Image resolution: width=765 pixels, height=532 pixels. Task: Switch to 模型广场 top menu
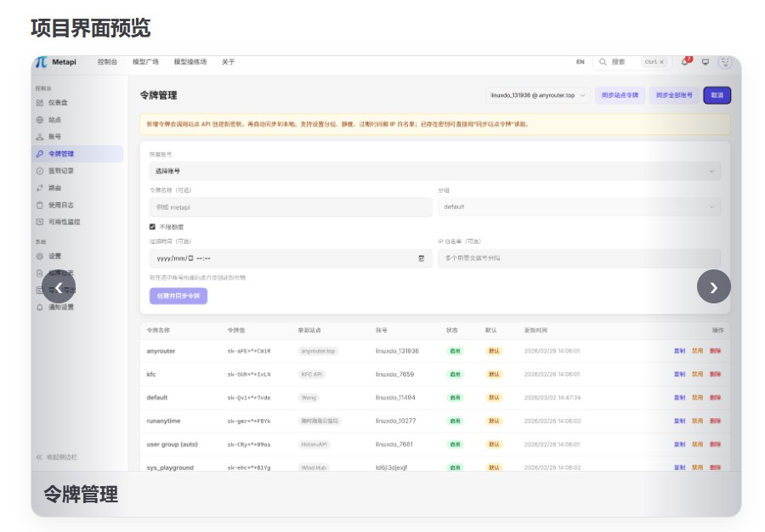pos(145,62)
